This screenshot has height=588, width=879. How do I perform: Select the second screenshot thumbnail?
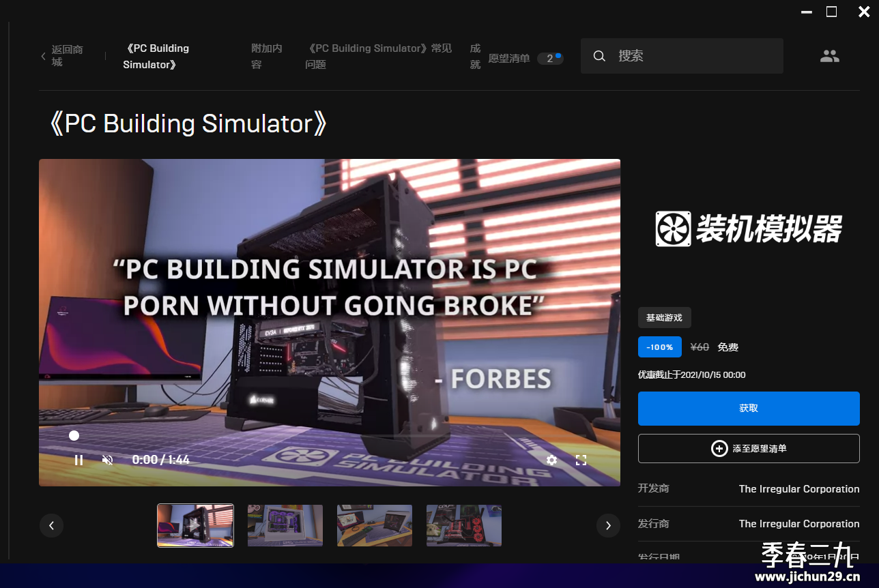(x=285, y=525)
